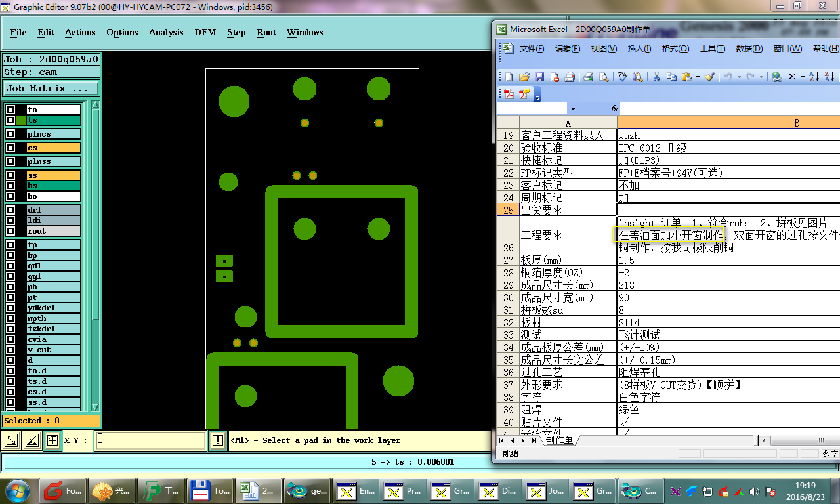
Task: Click the zoom-area arrow icon beside X Y
Action: [11, 441]
